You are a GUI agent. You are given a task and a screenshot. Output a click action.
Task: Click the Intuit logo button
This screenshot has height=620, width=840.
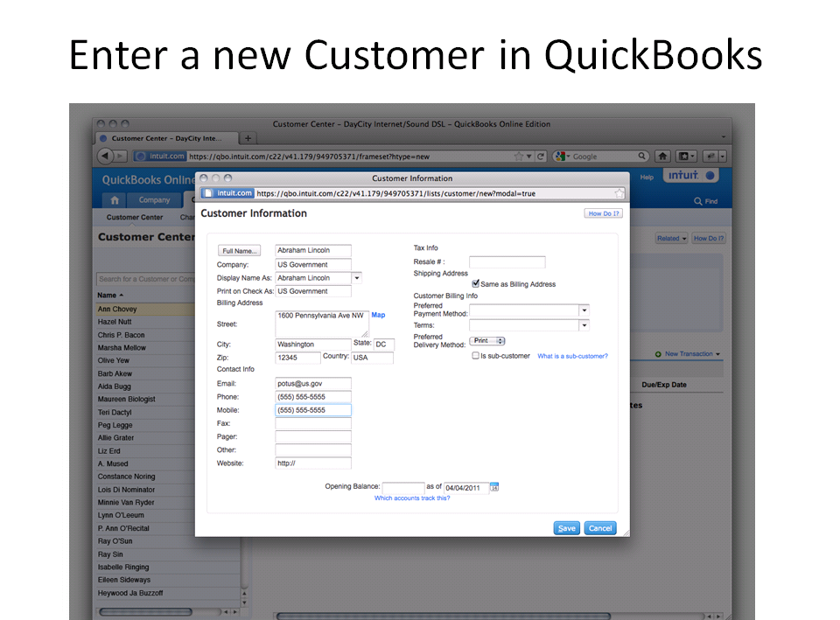click(690, 175)
